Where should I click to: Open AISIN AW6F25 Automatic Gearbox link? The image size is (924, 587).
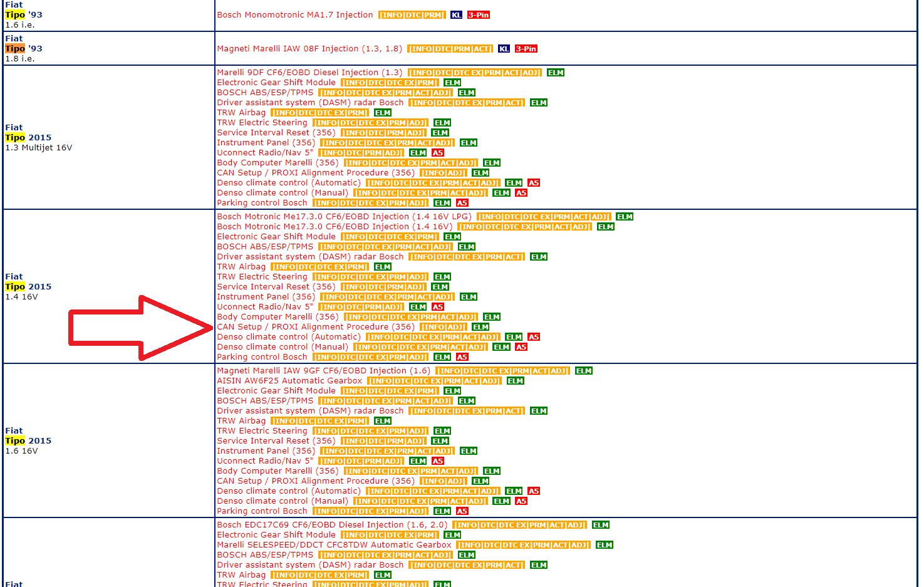(289, 381)
